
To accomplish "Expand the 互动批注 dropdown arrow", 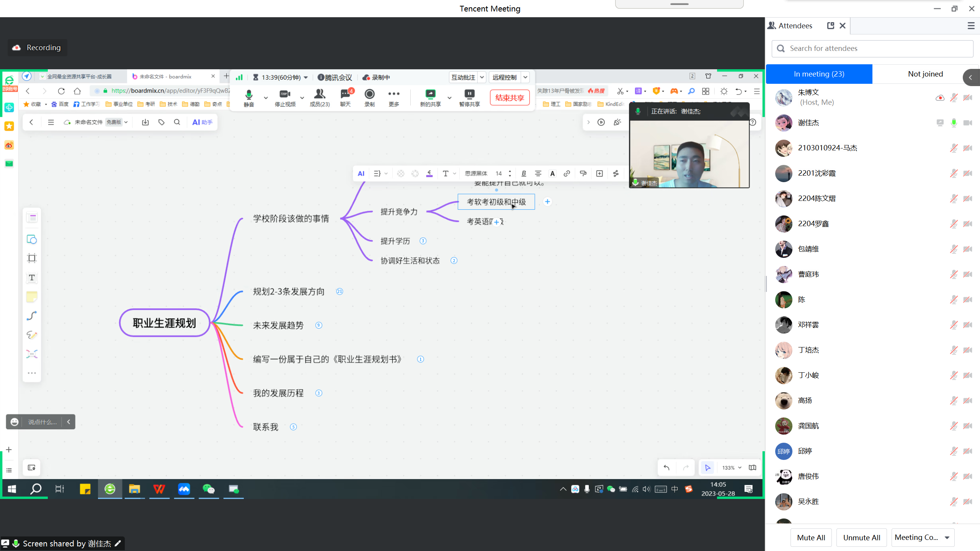I will pos(482,77).
